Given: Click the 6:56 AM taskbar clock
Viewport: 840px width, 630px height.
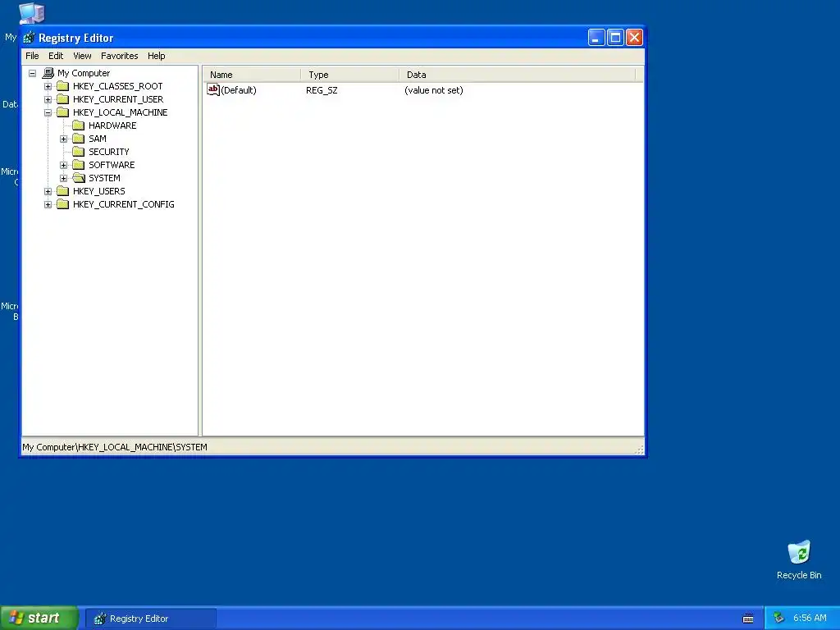Looking at the screenshot, I should [810, 619].
